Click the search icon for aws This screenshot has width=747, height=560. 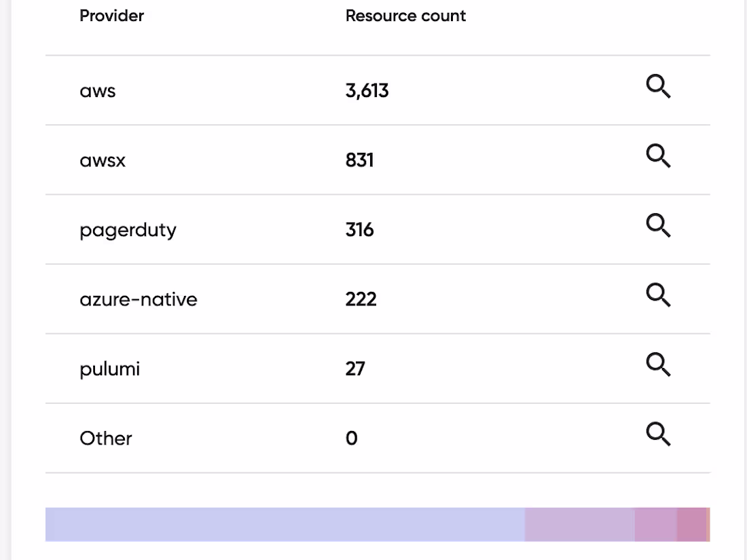[657, 87]
